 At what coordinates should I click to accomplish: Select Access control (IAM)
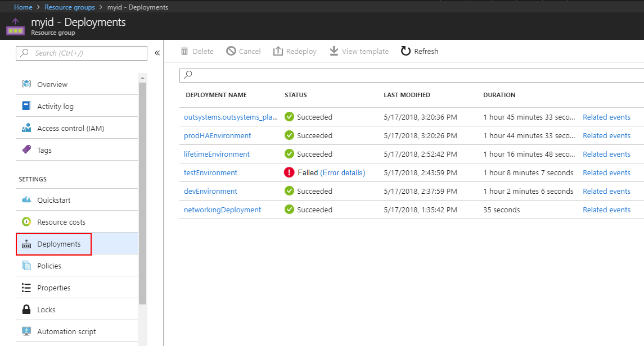click(x=66, y=128)
